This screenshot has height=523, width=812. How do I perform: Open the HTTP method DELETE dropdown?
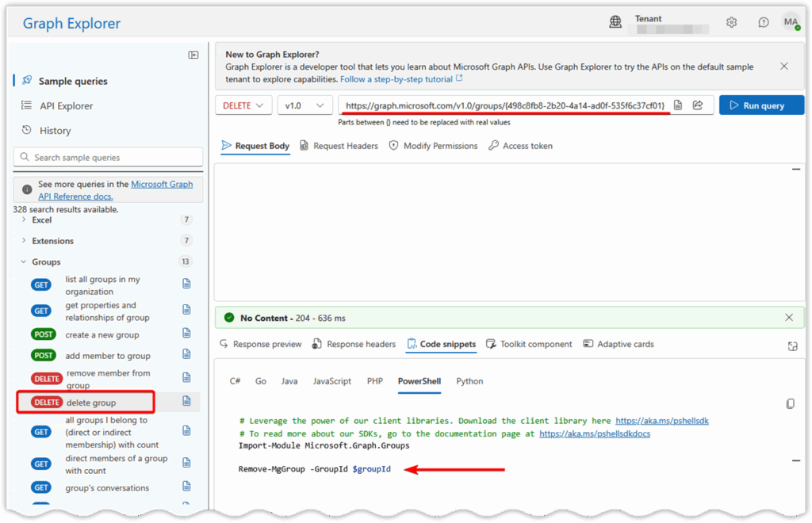[243, 105]
